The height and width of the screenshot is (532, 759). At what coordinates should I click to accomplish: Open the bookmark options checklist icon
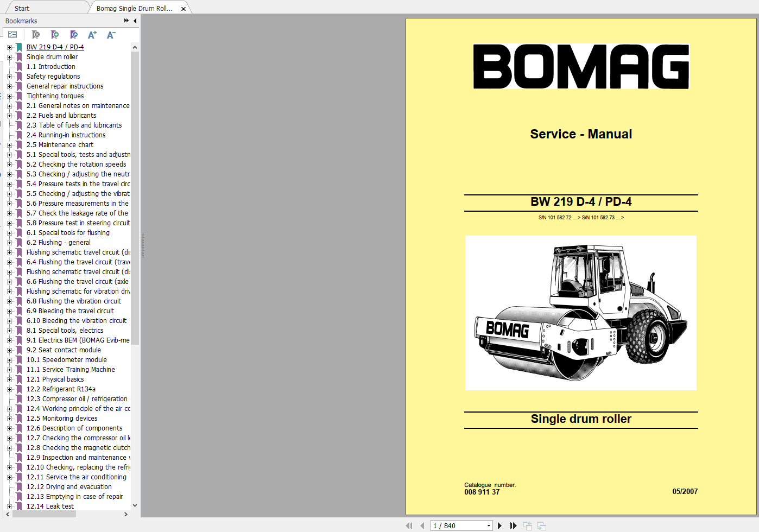[12, 35]
